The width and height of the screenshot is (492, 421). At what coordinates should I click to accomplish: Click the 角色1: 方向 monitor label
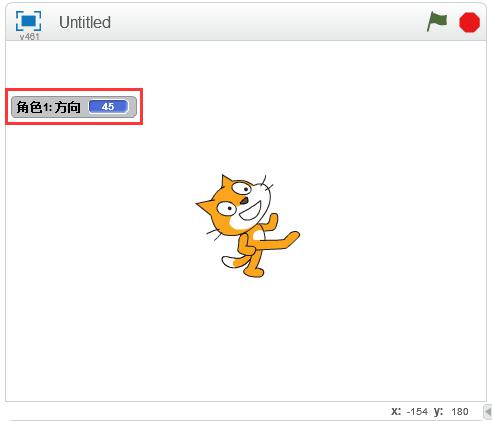49,107
